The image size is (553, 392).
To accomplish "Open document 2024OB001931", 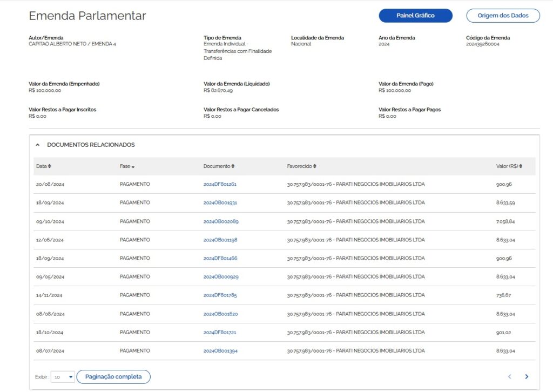I will pyautogui.click(x=220, y=202).
